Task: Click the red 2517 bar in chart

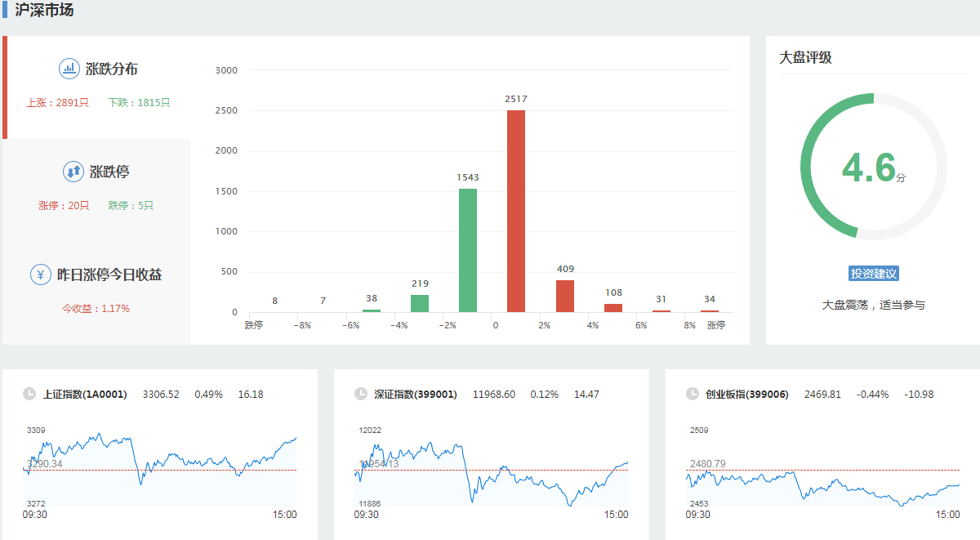Action: point(516,211)
